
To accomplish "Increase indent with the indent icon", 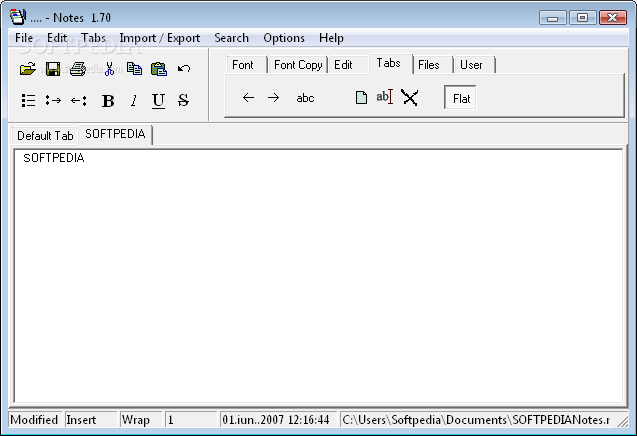I will tap(53, 100).
